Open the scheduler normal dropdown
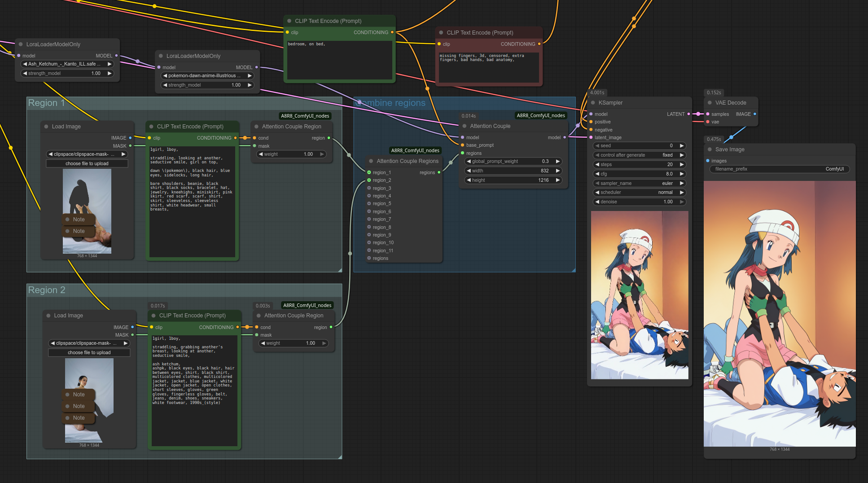Viewport: 868px width, 483px height. [x=640, y=192]
